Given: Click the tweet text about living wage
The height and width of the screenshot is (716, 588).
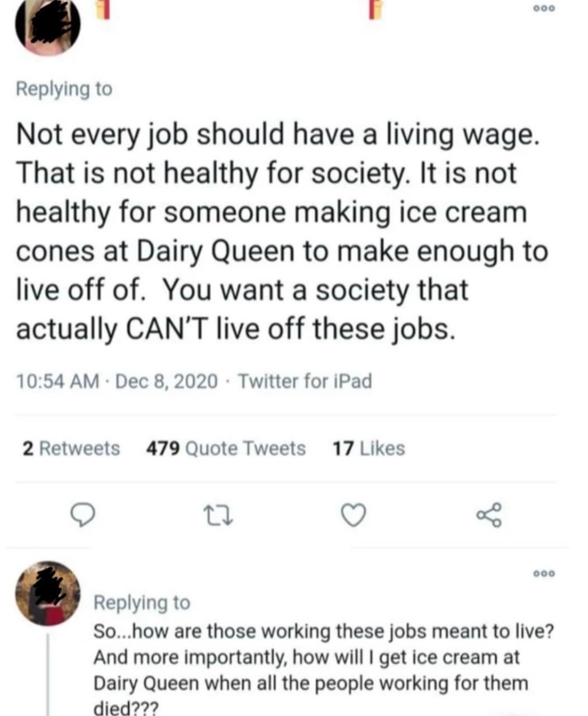Looking at the screenshot, I should tap(279, 231).
